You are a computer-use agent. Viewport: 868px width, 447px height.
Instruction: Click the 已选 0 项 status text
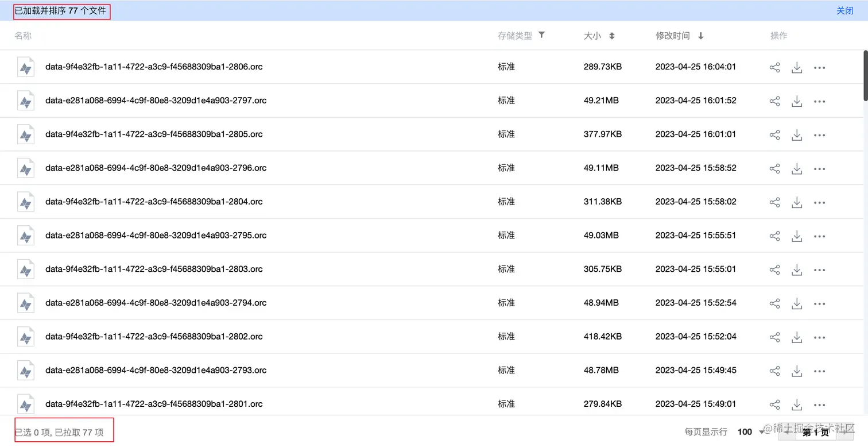click(33, 432)
